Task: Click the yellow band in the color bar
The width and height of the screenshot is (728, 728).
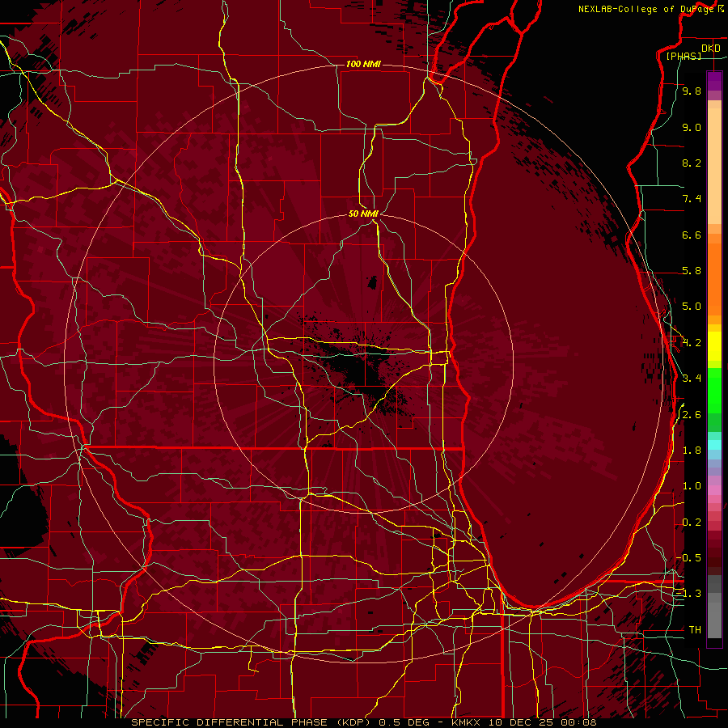Action: point(714,346)
